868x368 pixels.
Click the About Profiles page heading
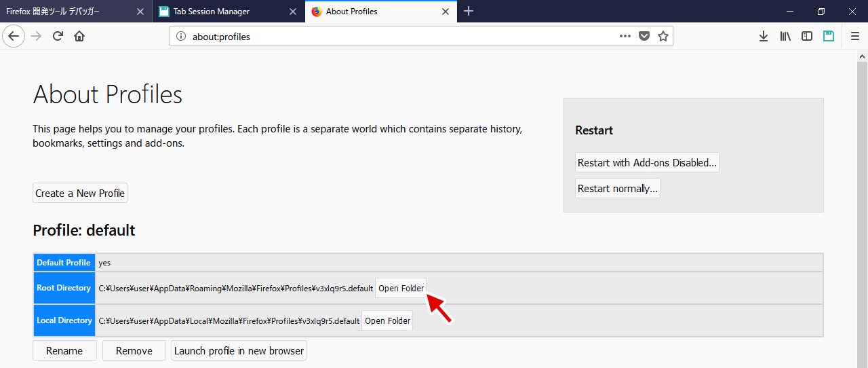pos(108,94)
